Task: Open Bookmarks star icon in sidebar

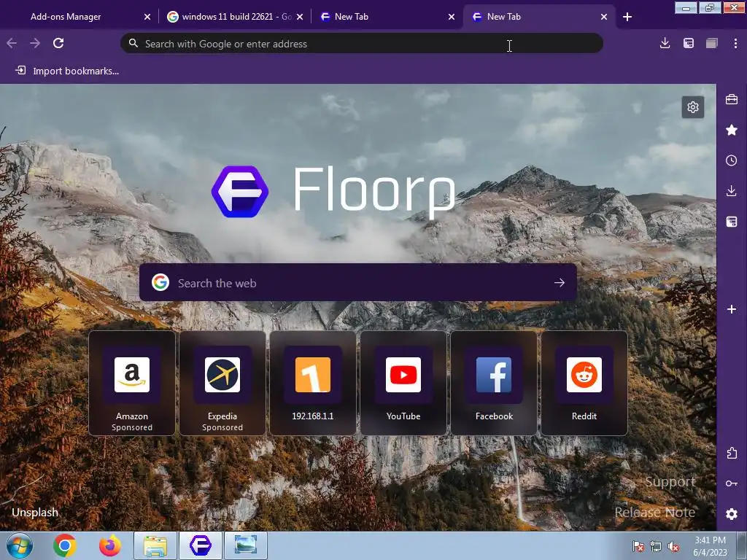Action: point(731,130)
